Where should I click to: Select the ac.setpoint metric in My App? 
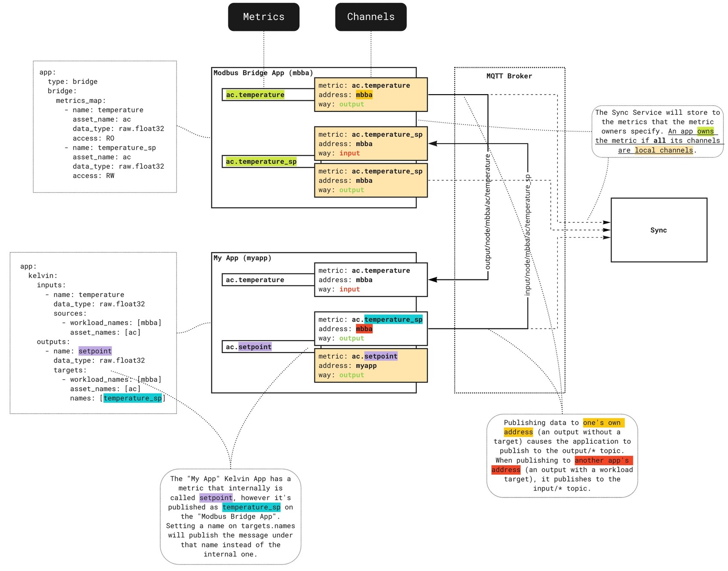click(248, 347)
